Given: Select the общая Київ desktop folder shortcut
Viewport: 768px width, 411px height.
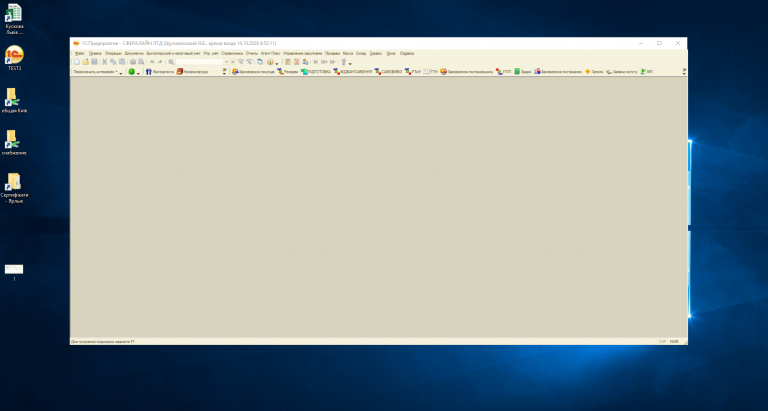Looking at the screenshot, I should tap(14, 100).
